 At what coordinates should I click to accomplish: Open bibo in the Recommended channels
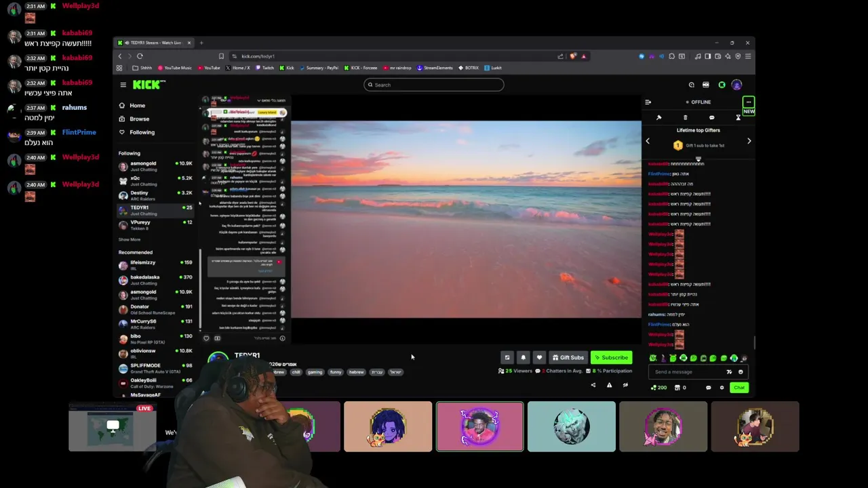(x=155, y=339)
